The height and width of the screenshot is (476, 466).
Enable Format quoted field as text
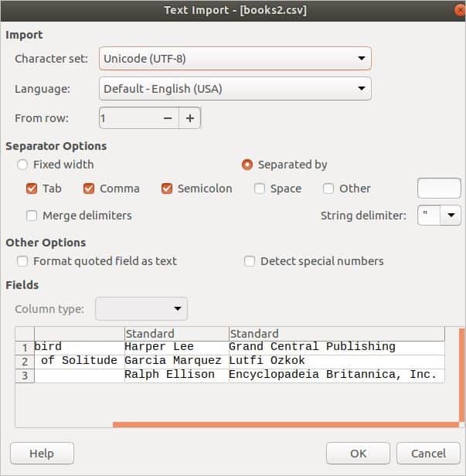tap(22, 261)
